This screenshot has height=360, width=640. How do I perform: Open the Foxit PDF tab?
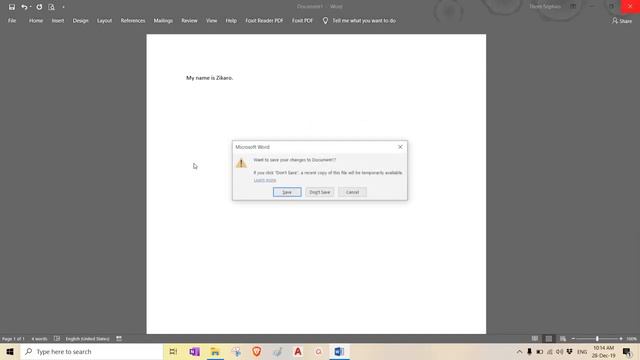(302, 20)
